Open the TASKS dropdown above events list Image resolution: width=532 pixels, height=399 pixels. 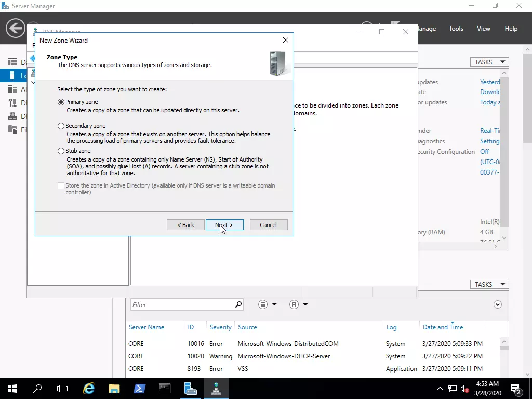pos(489,284)
